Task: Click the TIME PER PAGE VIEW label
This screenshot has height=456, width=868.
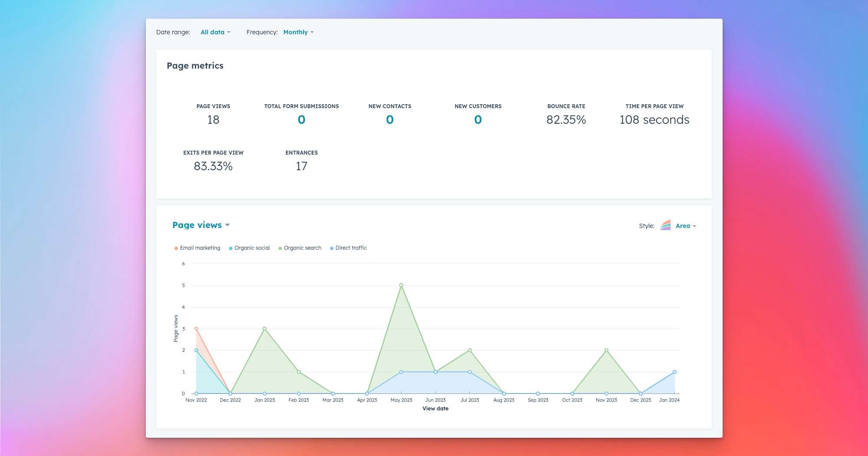Action: click(x=654, y=106)
